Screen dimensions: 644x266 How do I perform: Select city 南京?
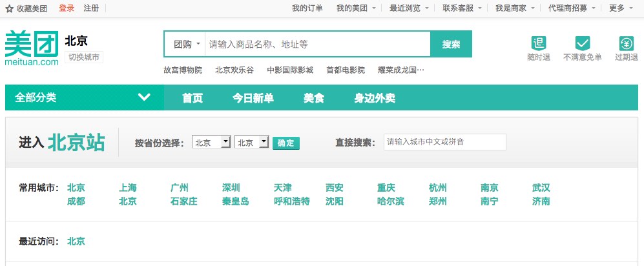click(x=490, y=188)
